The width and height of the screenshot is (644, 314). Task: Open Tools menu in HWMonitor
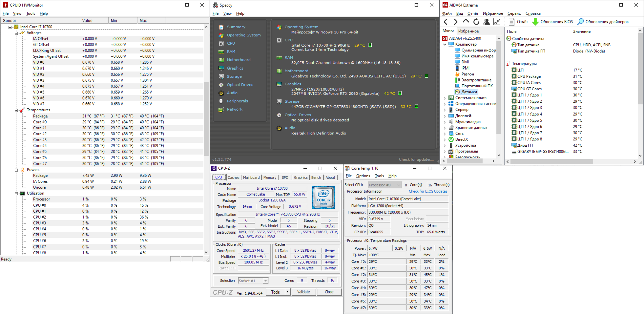(x=30, y=14)
